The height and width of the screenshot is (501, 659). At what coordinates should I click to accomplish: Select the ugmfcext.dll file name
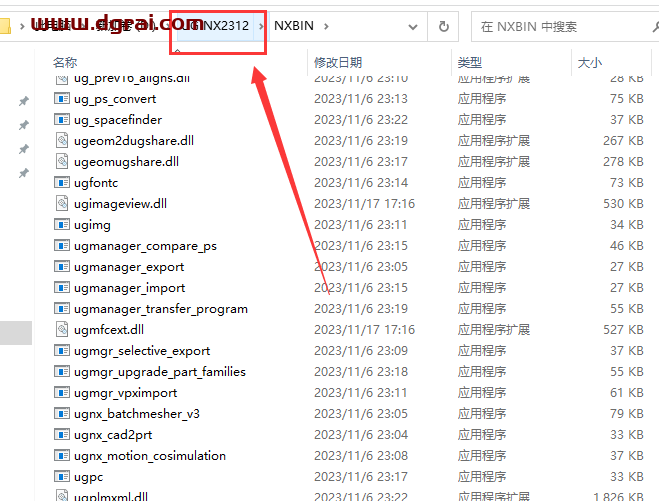point(108,330)
